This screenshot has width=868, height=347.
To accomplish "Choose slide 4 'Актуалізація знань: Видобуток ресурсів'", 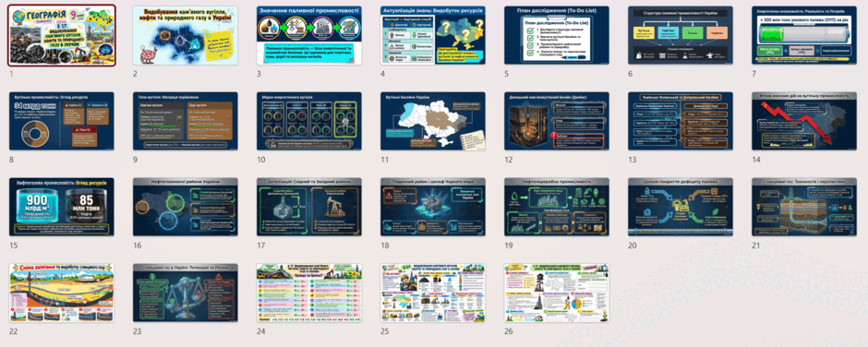I will coord(433,35).
